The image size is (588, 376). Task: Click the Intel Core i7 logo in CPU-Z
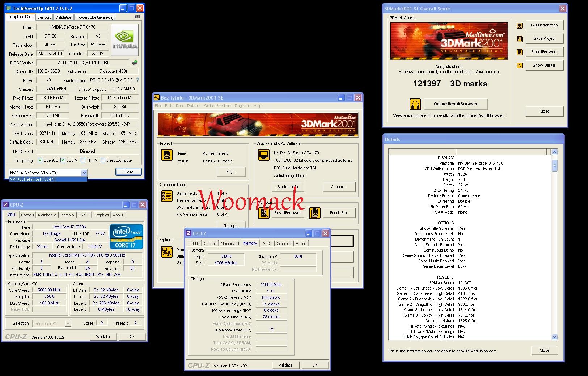pyautogui.click(x=127, y=237)
